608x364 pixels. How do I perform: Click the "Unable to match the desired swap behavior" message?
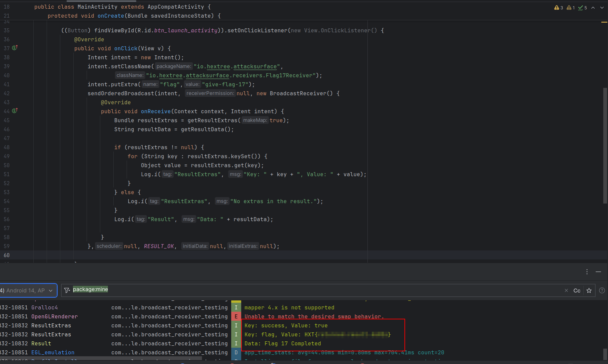[314, 316]
